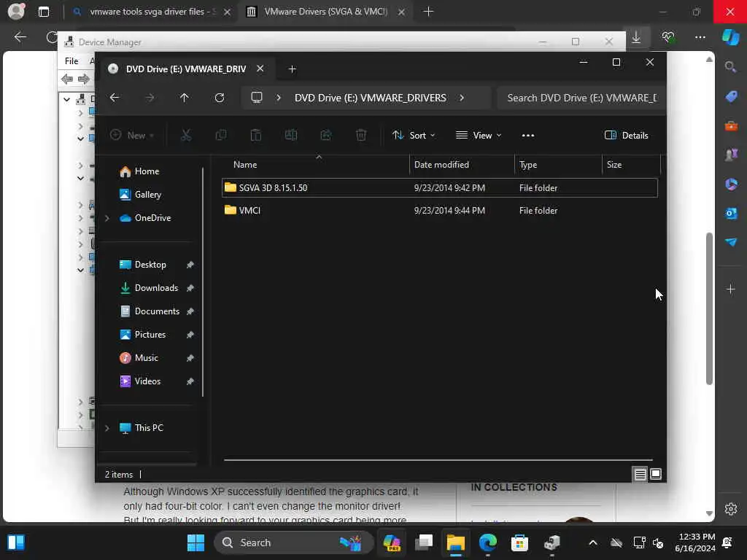
Task: Open Desktop in navigation pane
Action: pos(150,264)
